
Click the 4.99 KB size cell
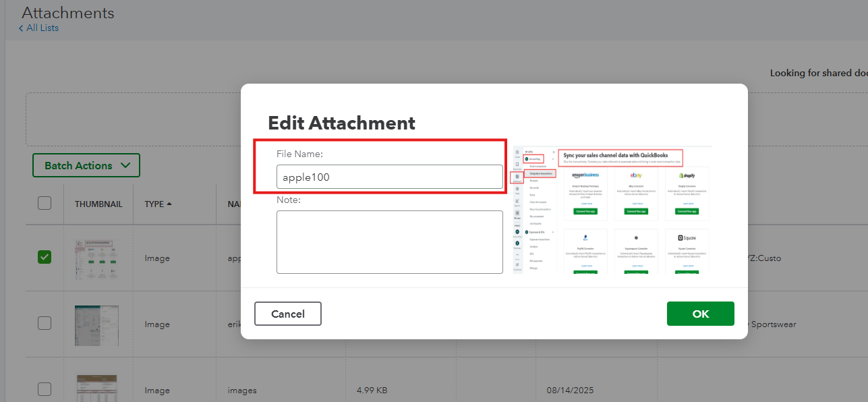[x=372, y=390]
